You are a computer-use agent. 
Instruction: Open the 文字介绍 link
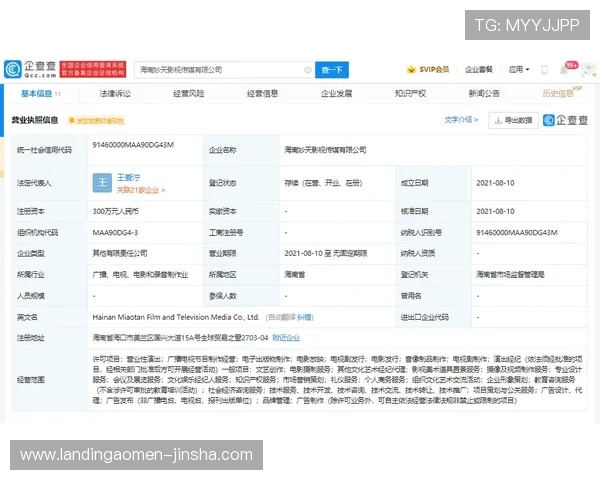coord(461,120)
